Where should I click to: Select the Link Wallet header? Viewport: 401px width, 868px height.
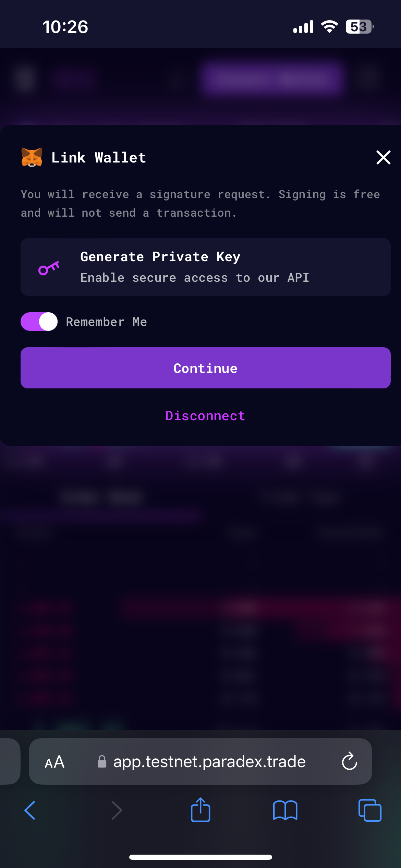click(x=99, y=157)
